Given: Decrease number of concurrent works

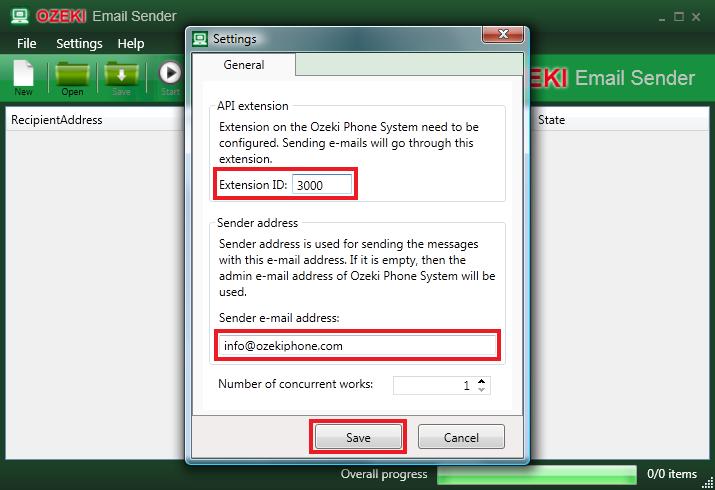Looking at the screenshot, I should [482, 390].
